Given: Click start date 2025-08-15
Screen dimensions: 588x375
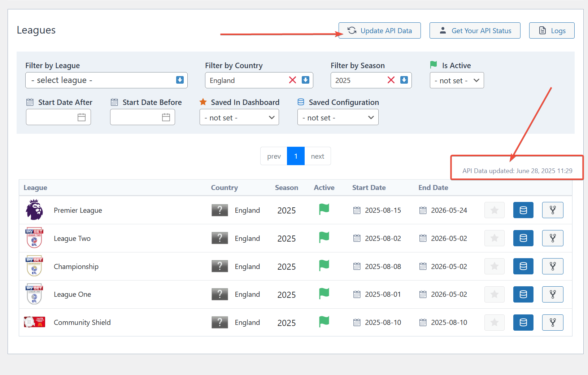Looking at the screenshot, I should 383,210.
